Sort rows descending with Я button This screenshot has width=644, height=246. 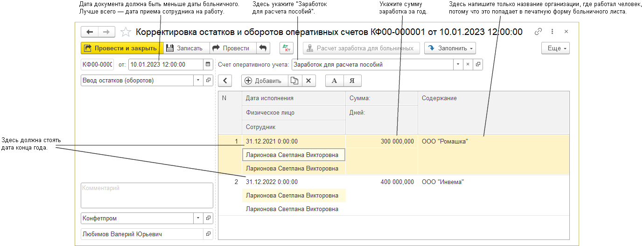(x=352, y=81)
